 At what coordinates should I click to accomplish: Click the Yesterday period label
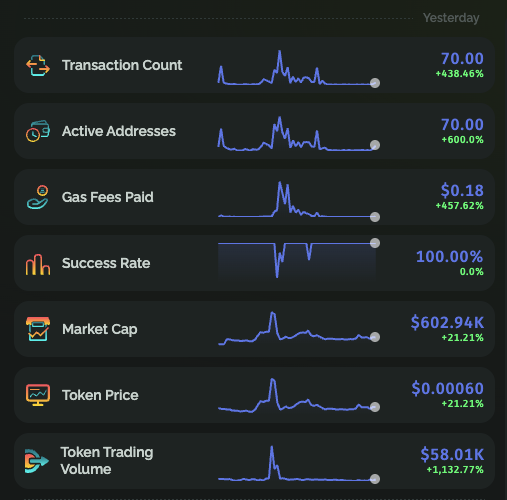tap(451, 18)
